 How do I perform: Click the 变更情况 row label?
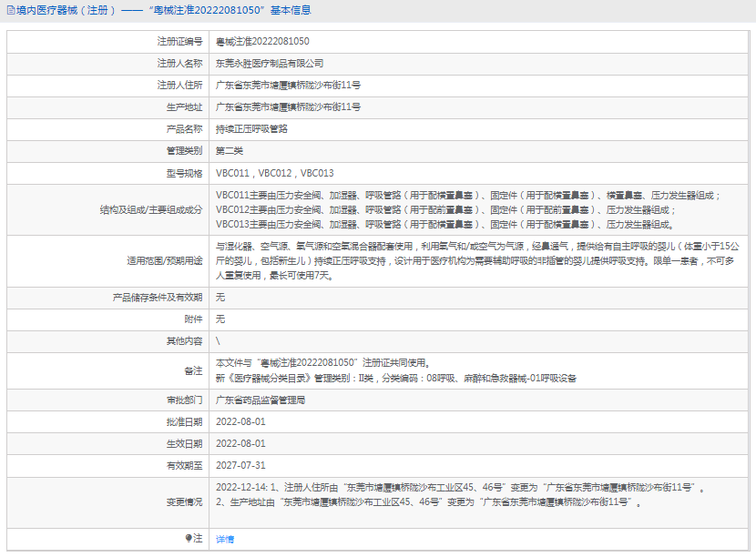(x=185, y=502)
